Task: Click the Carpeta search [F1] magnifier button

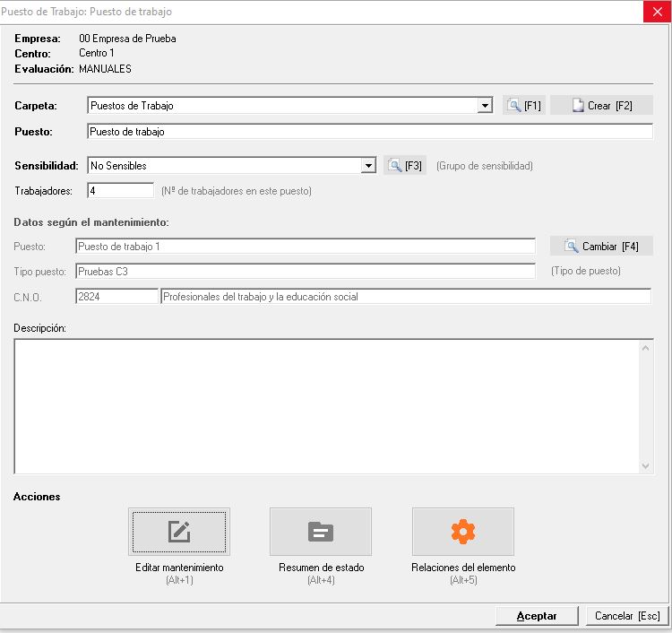Action: pos(523,106)
